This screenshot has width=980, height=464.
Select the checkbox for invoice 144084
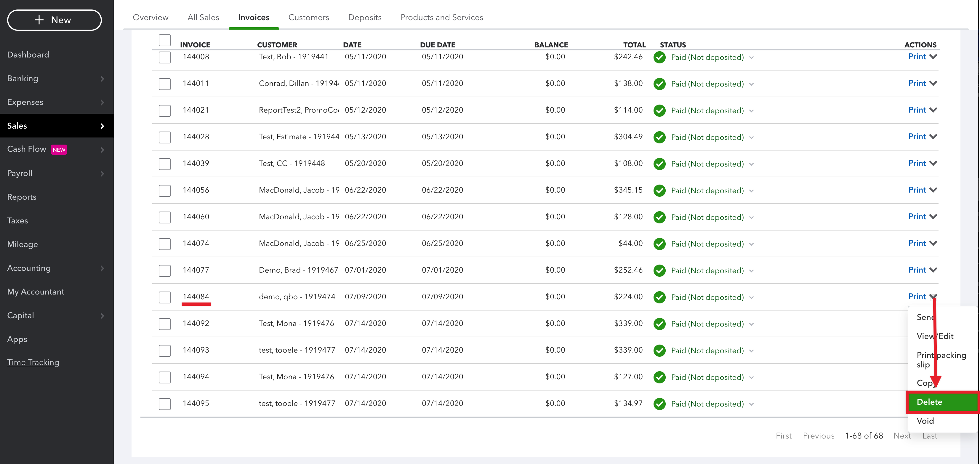coord(164,297)
